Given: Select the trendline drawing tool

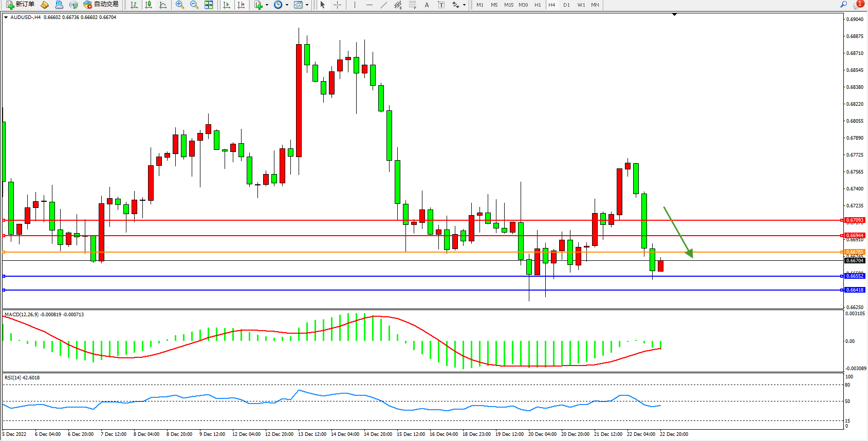Looking at the screenshot, I should (383, 5).
